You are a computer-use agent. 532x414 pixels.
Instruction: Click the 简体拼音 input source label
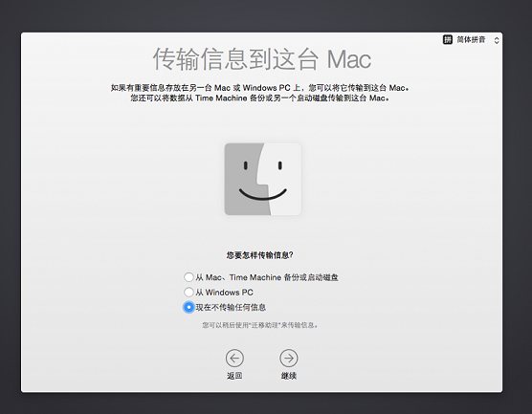coord(471,39)
